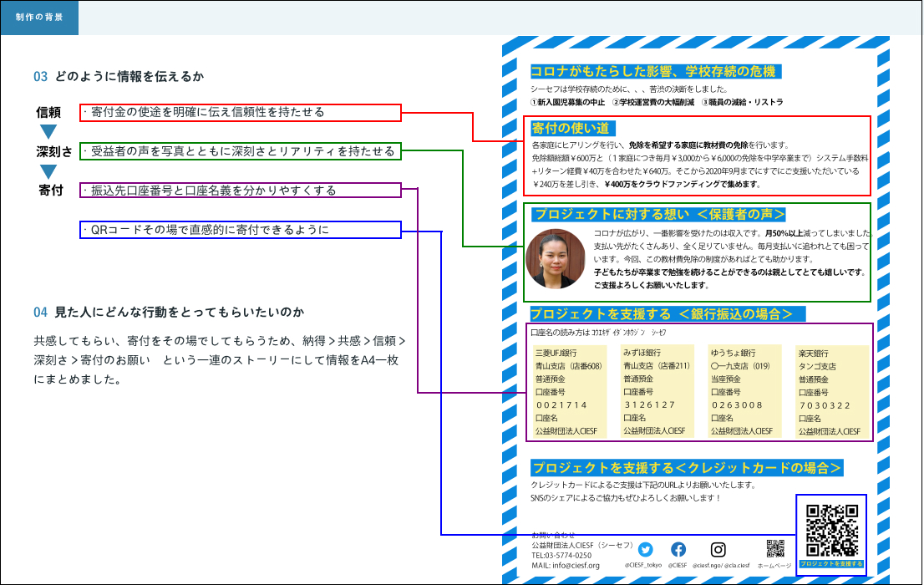Click the Instagram camera icon
Screen dimensions: 924x585
[x=718, y=550]
